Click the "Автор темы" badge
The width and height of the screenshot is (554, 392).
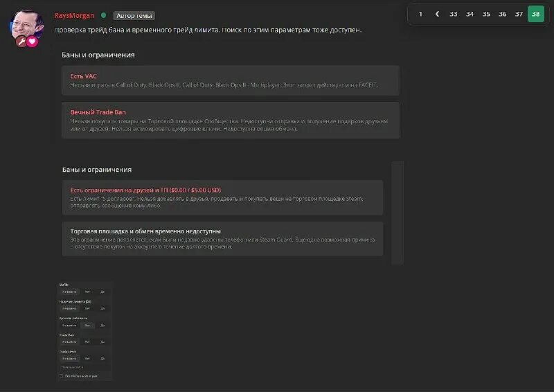point(134,16)
